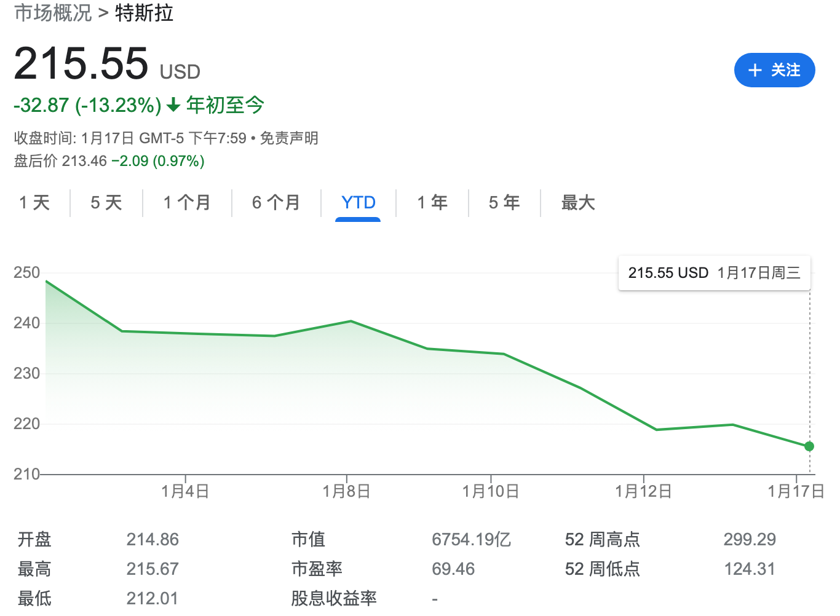
Task: Click the 关注 follow button
Action: pos(774,70)
